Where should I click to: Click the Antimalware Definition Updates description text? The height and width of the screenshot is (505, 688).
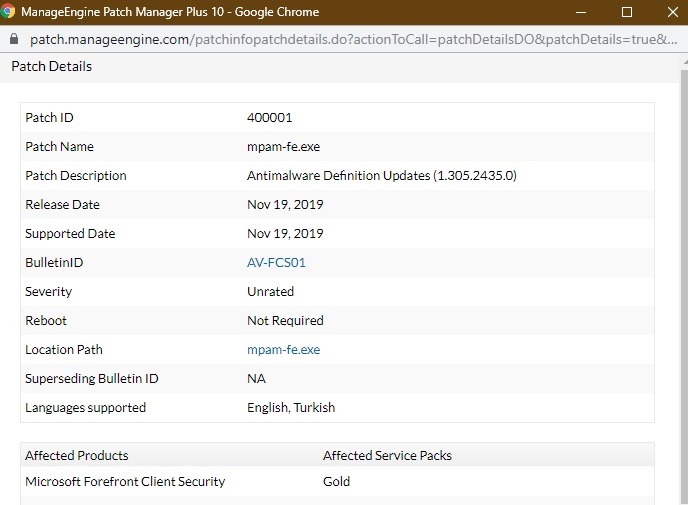point(382,175)
